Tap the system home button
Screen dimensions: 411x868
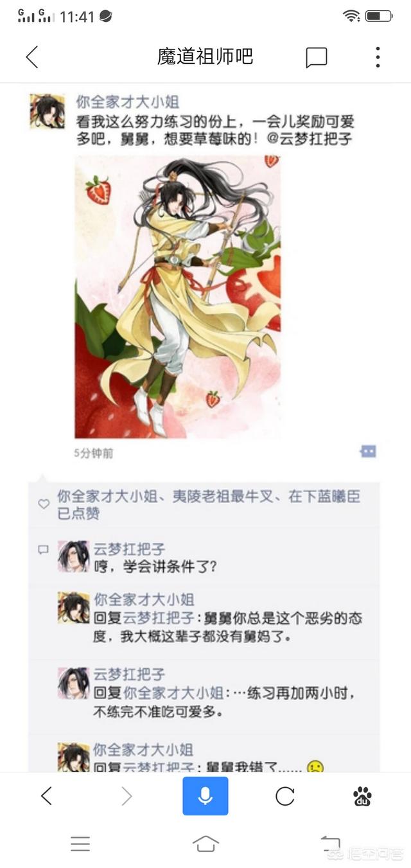point(205,844)
